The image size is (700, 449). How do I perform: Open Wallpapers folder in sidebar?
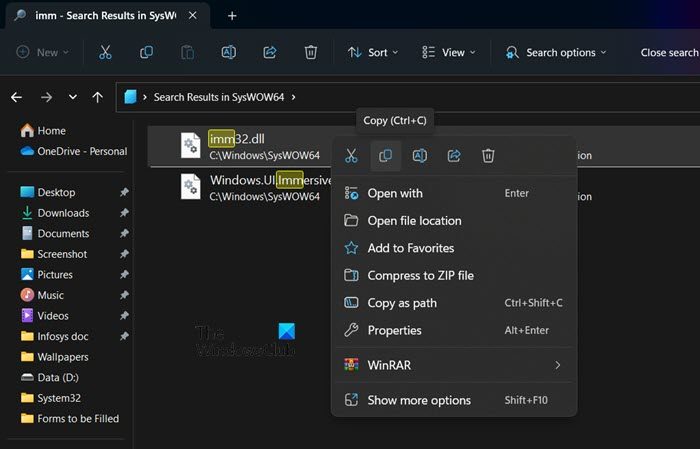[x=54, y=357]
